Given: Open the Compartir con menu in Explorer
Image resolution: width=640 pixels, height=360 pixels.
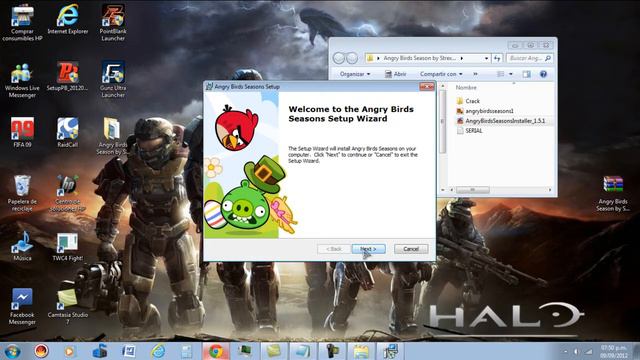Looking at the screenshot, I should pyautogui.click(x=441, y=74).
